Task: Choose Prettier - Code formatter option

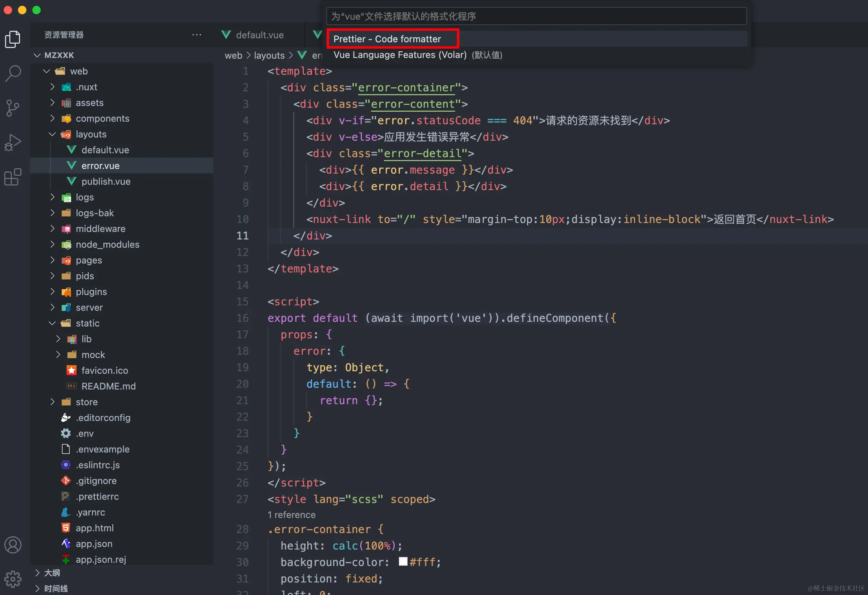Action: click(537, 39)
